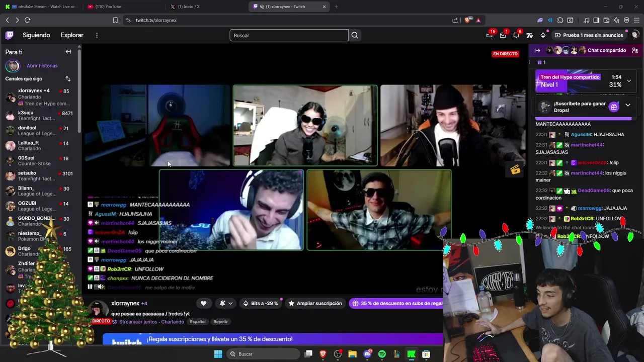The width and height of the screenshot is (644, 362).
Task: Open the Explorar tab
Action: click(72, 35)
